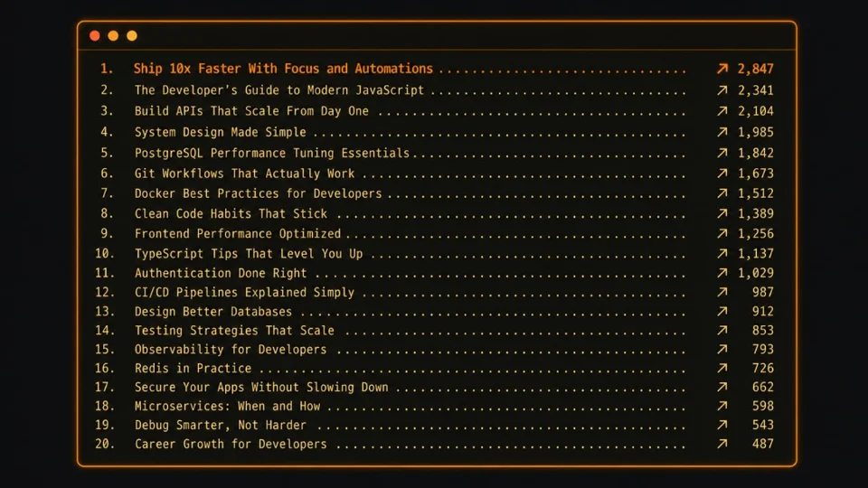Select Build APIs That Scale From Day One

(251, 111)
